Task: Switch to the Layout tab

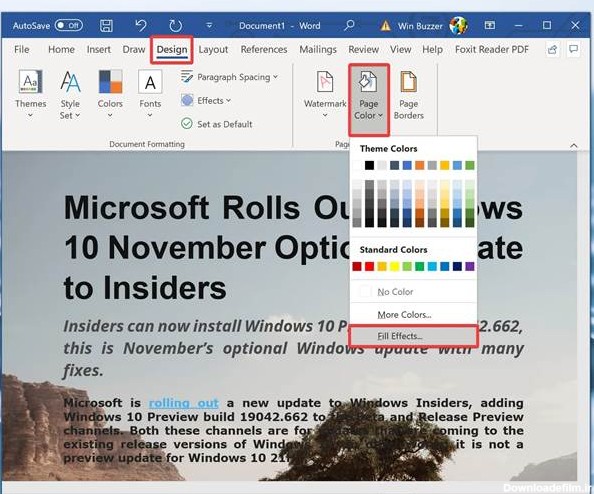Action: [213, 50]
